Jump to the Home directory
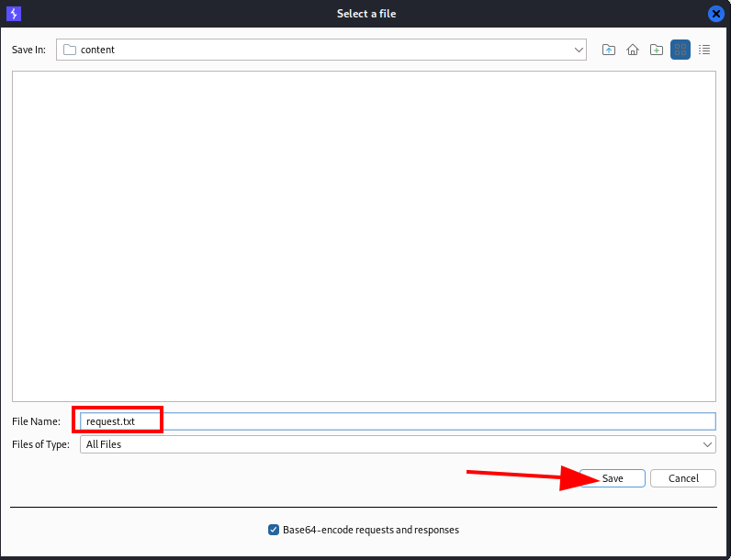This screenshot has width=731, height=560. 633,50
